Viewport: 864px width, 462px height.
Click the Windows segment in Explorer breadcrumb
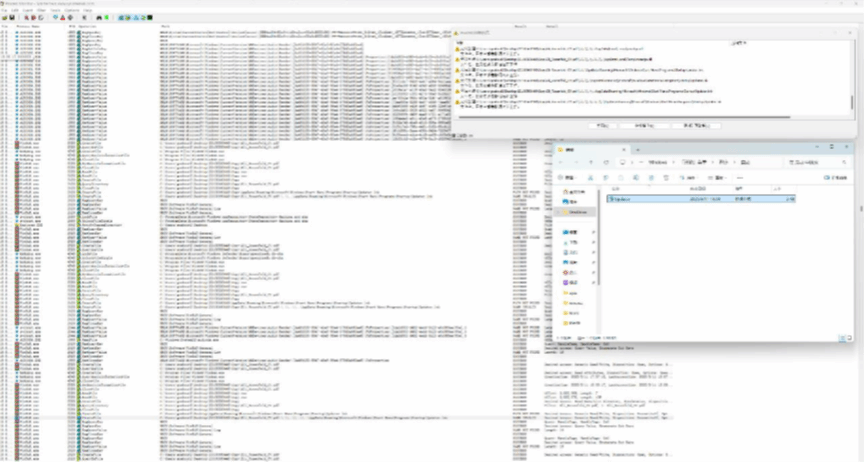[657, 161]
